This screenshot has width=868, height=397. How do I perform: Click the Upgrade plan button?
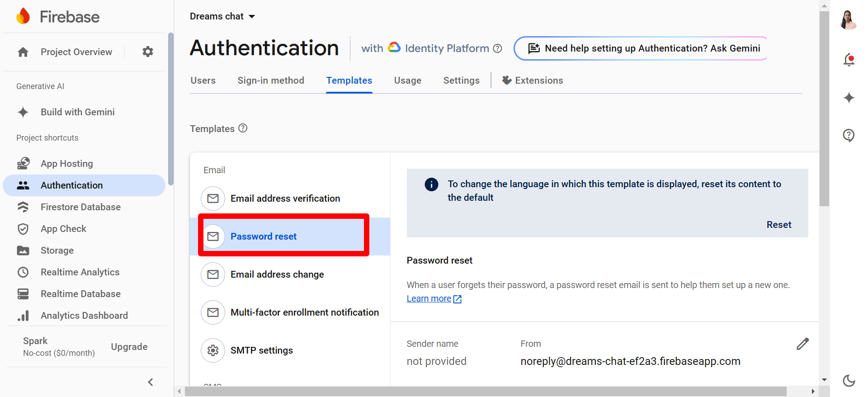coord(129,347)
